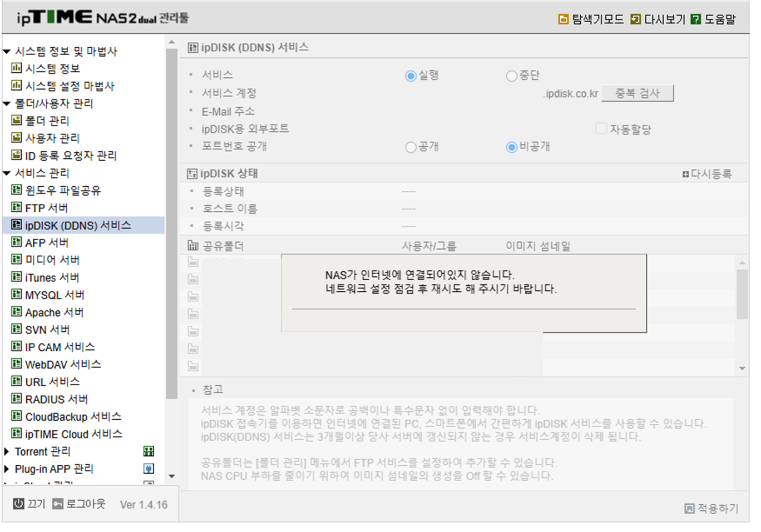The height and width of the screenshot is (532, 761).
Task: Click the ipTIME NAS2 dual logo
Action: coord(103,18)
